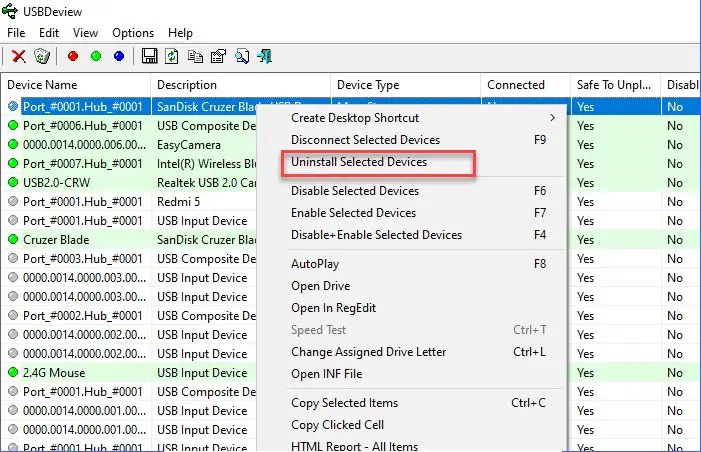The height and width of the screenshot is (452, 701).
Task: Click green status icon of Port_#0006.Hub_#0001
Action: click(13, 125)
